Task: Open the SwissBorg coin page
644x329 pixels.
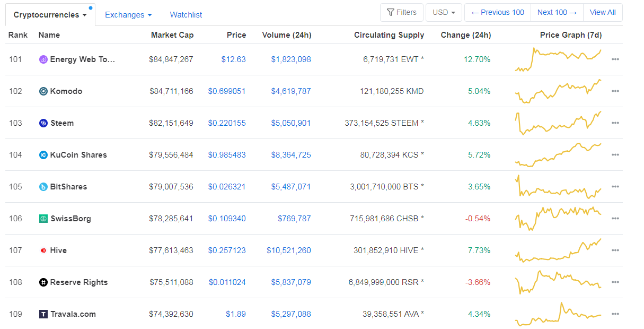Action: [x=70, y=219]
